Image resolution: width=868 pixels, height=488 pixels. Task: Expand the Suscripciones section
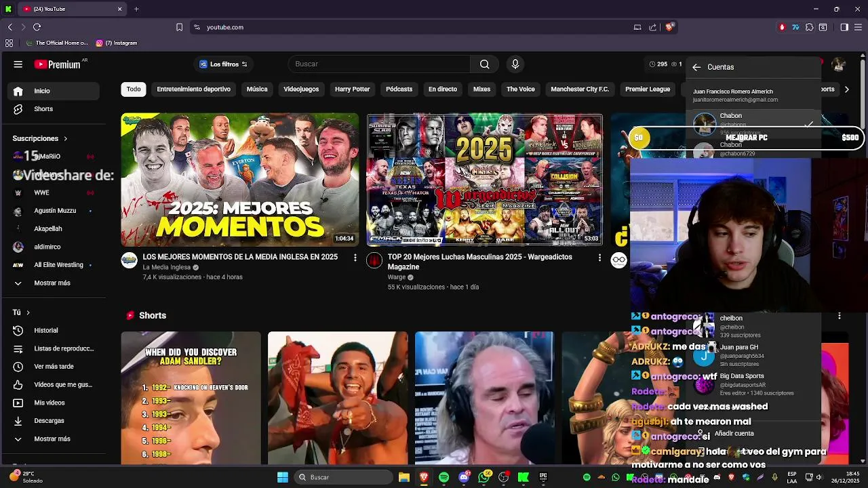click(x=40, y=138)
